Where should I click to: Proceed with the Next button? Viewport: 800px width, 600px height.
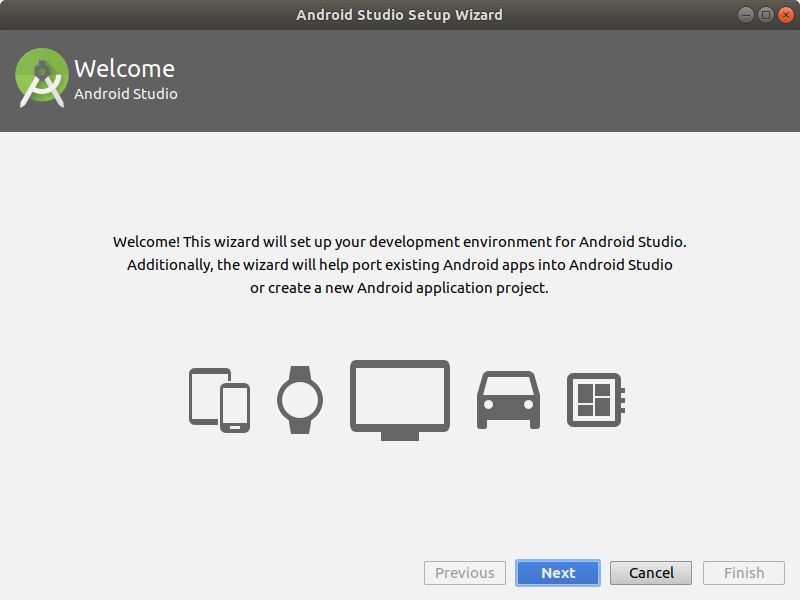558,573
